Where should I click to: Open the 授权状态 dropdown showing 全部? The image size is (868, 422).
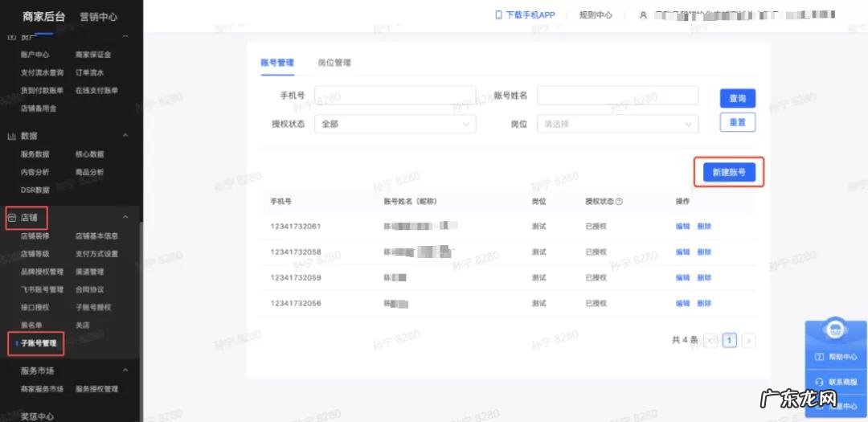click(x=395, y=124)
